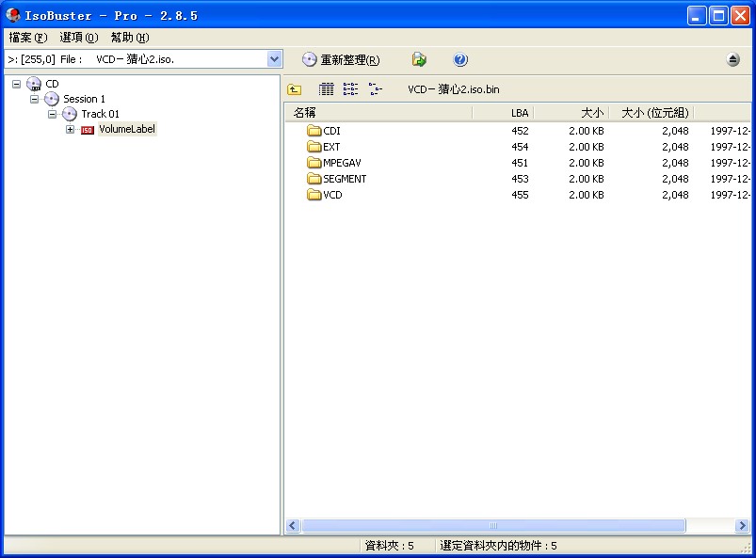Click the CDI folder icon
The width and height of the screenshot is (756, 558).
314,131
